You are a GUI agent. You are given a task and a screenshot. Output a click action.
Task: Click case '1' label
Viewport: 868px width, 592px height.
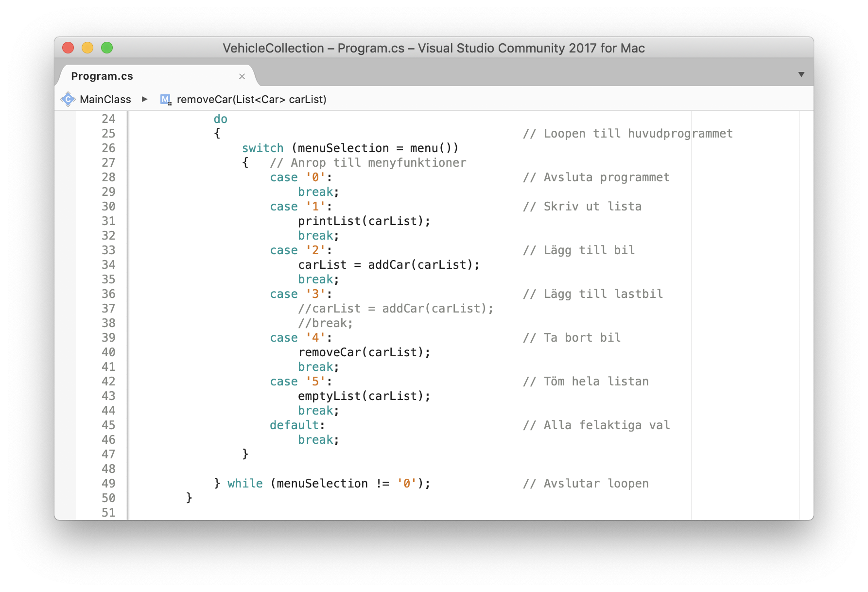[x=301, y=207]
